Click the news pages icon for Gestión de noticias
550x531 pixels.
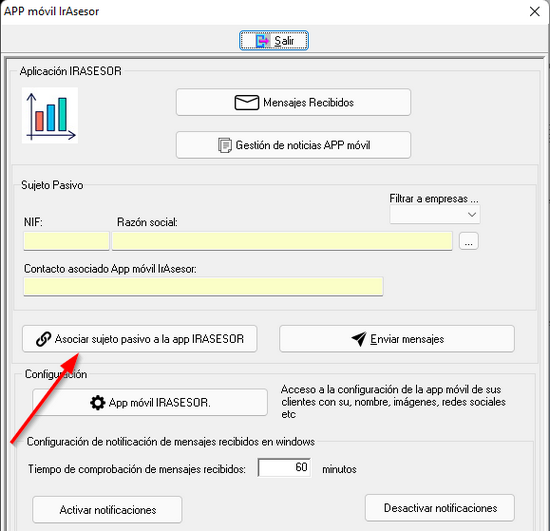click(224, 145)
